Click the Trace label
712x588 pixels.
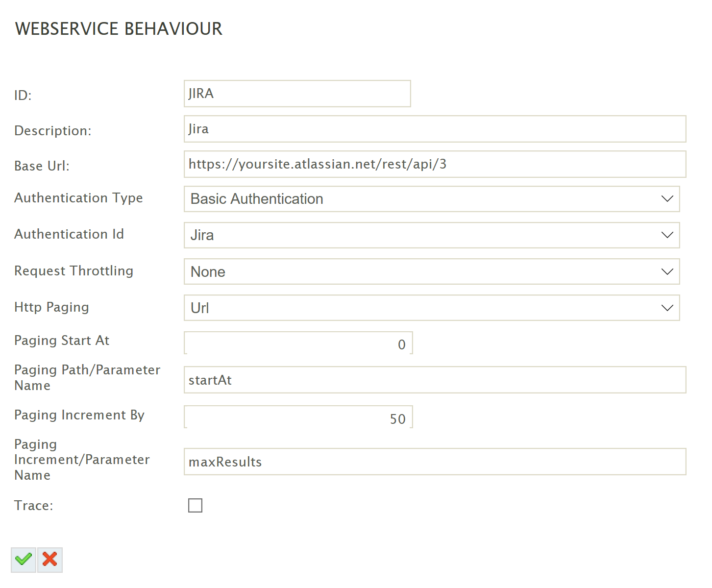(33, 505)
